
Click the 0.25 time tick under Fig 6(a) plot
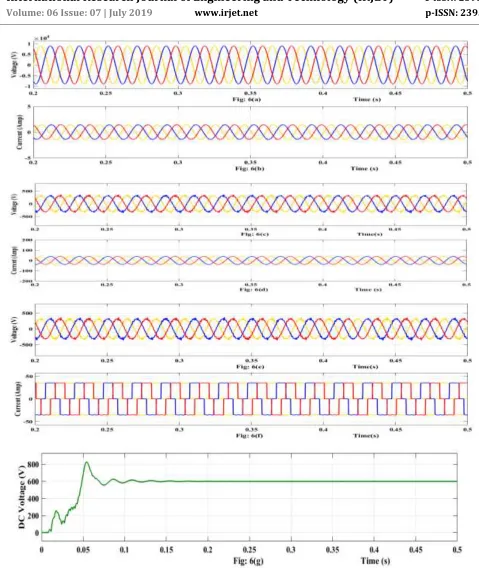tap(106, 93)
